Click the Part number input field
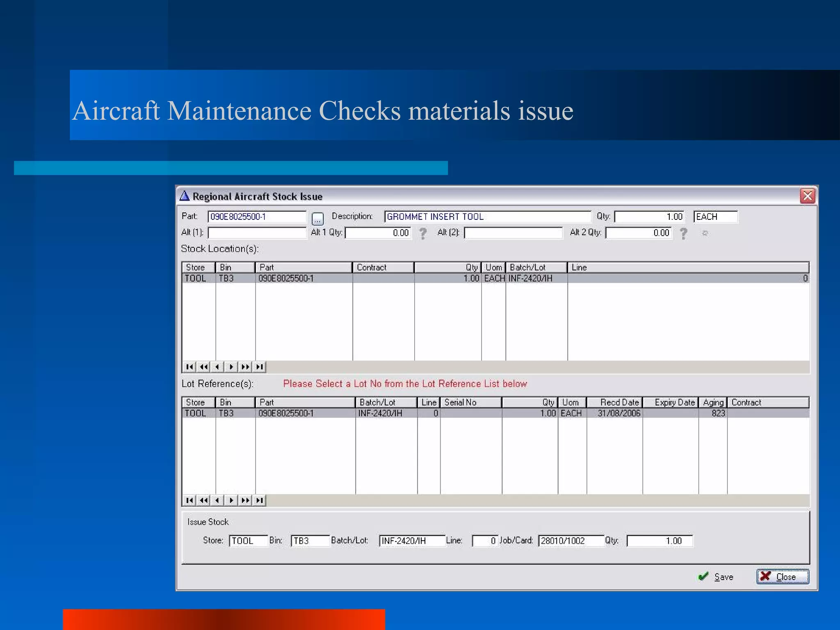The width and height of the screenshot is (840, 630). 257,217
